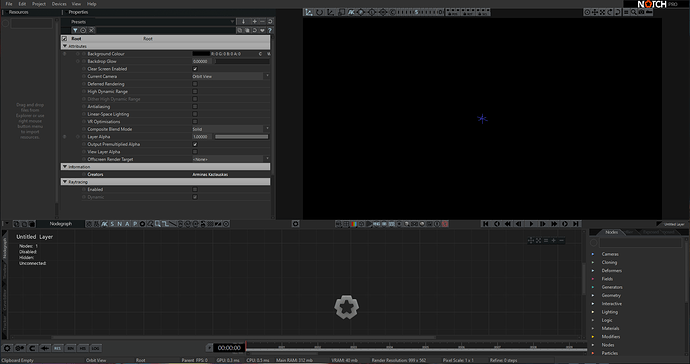690x364 pixels.
Task: Enable the Antialiasing checkbox
Action: 195,107
